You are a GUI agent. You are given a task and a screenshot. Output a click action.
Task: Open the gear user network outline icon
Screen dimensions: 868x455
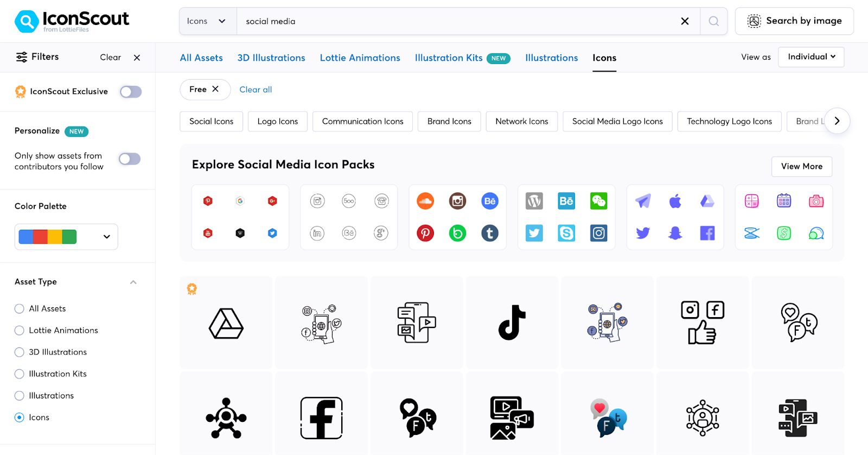click(703, 418)
